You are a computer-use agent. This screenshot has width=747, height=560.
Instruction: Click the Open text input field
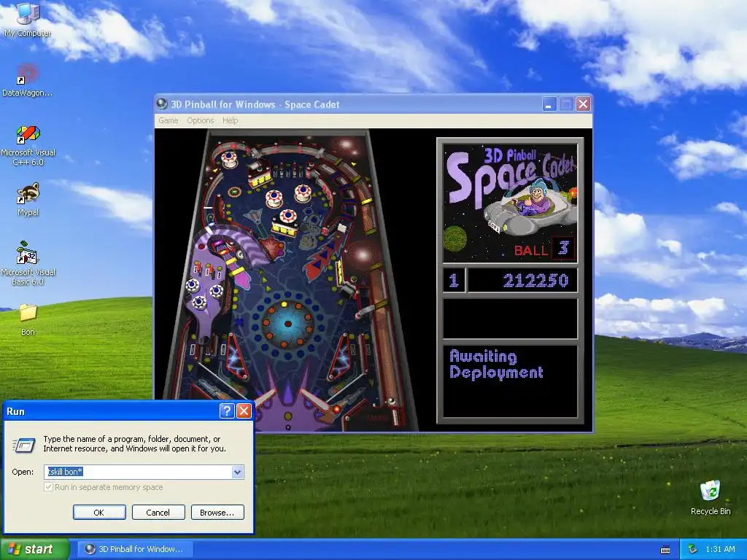point(138,472)
